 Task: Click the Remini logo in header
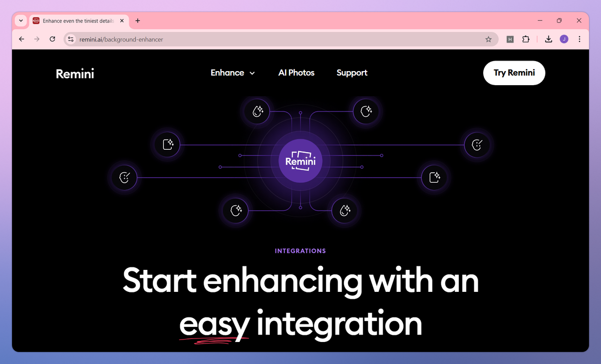[x=75, y=73]
